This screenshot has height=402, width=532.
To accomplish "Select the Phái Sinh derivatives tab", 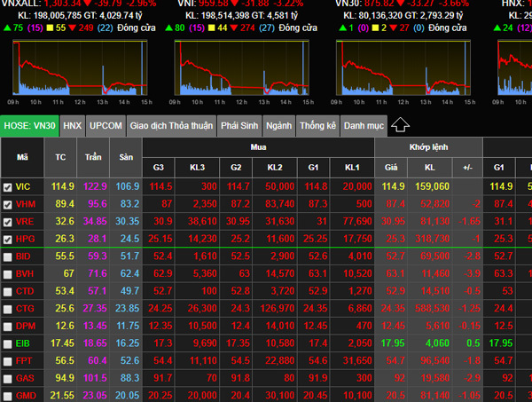I will click(x=239, y=126).
